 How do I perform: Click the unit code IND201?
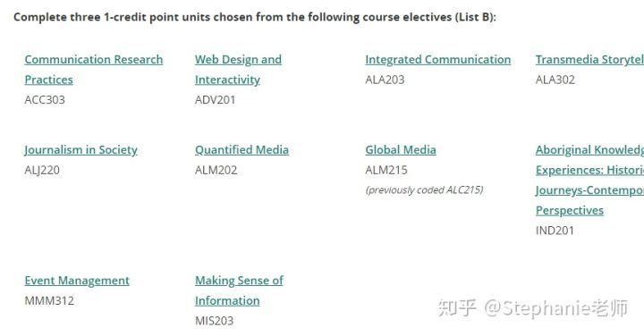(555, 231)
